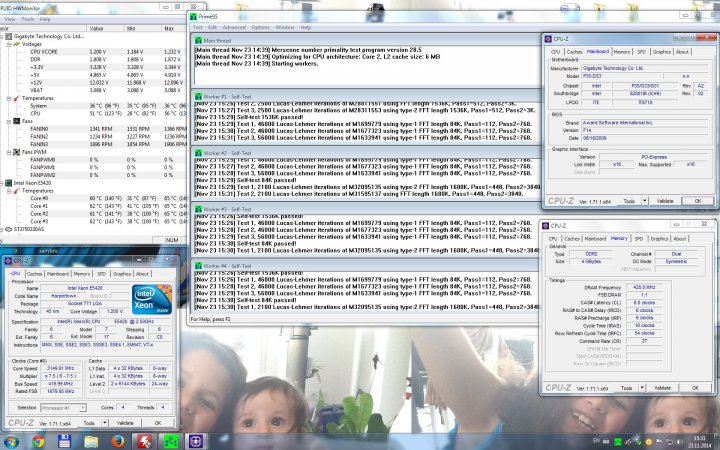Click Validate in CPU-Z Mainboard window
Image resolution: width=720 pixels, height=450 pixels.
664,201
